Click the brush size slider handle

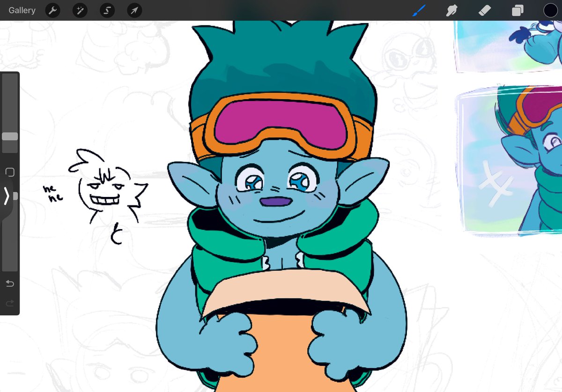tap(10, 136)
